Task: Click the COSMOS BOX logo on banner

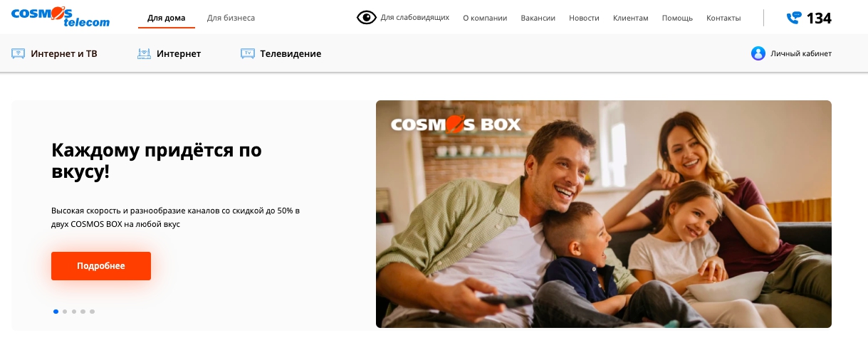Action: point(456,124)
